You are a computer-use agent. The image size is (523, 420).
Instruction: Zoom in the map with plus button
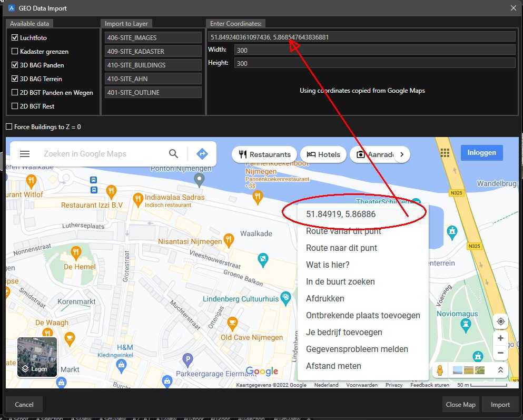pos(500,338)
